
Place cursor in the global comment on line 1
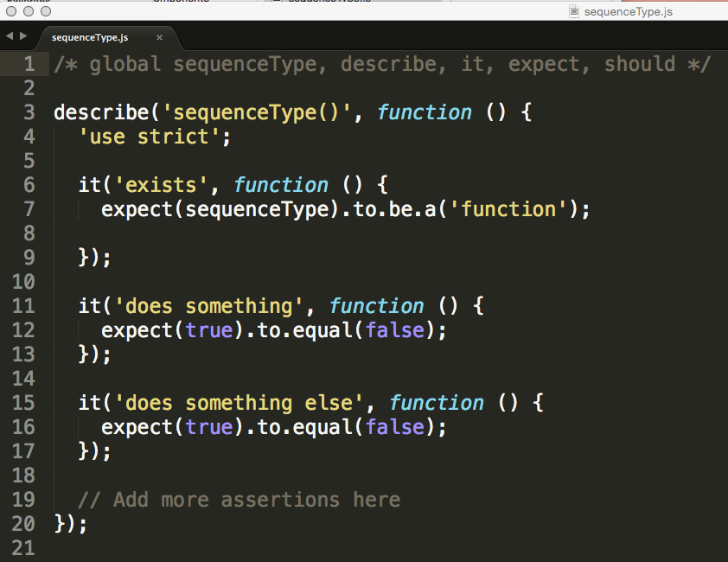coord(380,64)
